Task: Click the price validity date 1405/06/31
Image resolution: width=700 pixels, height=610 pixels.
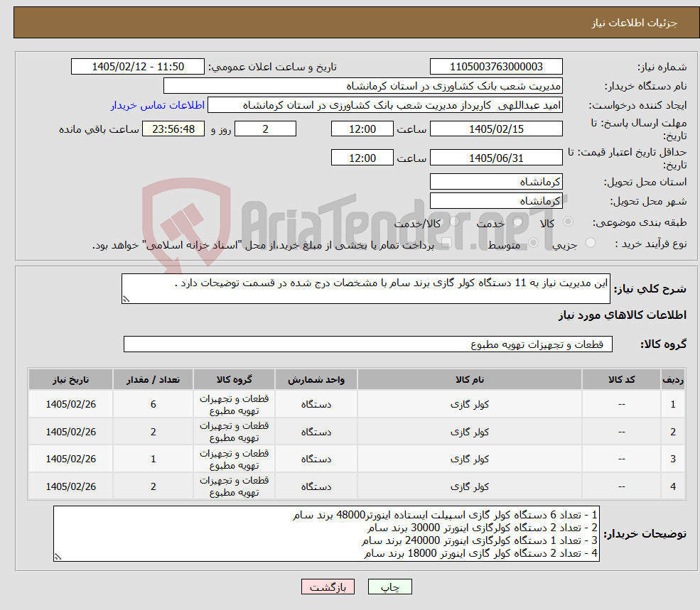Action: pyautogui.click(x=496, y=158)
